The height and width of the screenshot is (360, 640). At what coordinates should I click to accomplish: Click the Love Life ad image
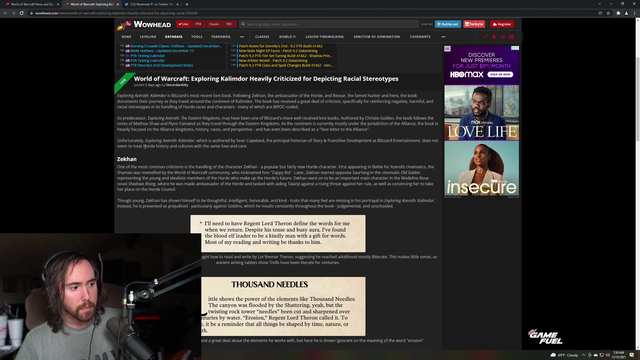coord(482,113)
